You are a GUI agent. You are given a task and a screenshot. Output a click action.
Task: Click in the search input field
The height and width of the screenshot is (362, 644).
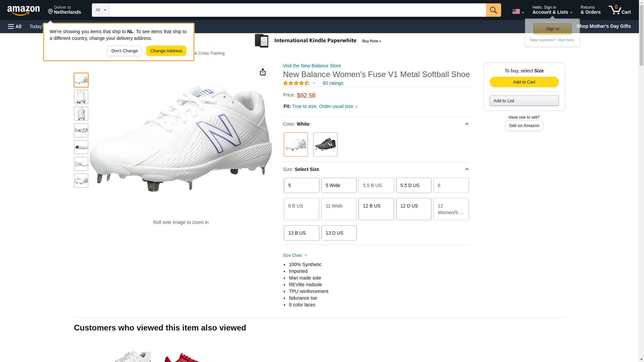tap(297, 10)
